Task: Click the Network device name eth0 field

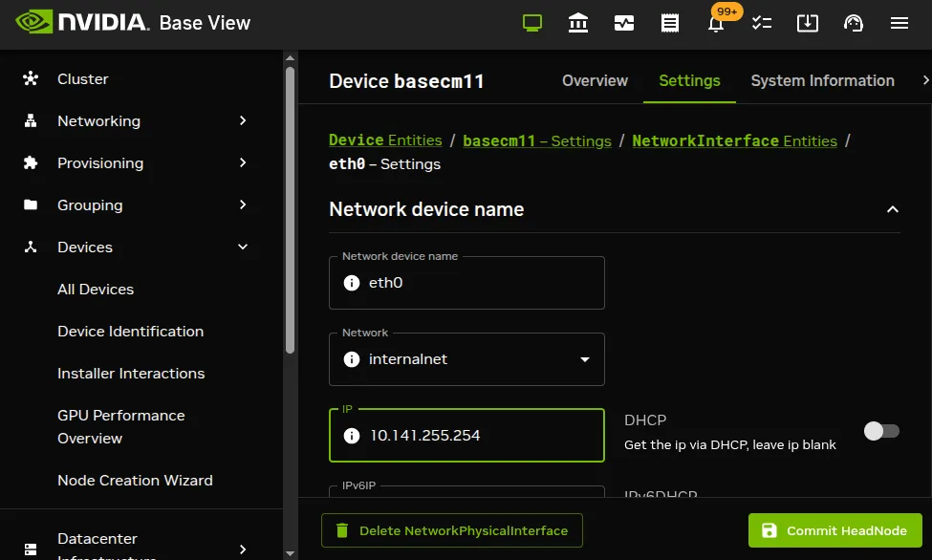Action: tap(466, 282)
